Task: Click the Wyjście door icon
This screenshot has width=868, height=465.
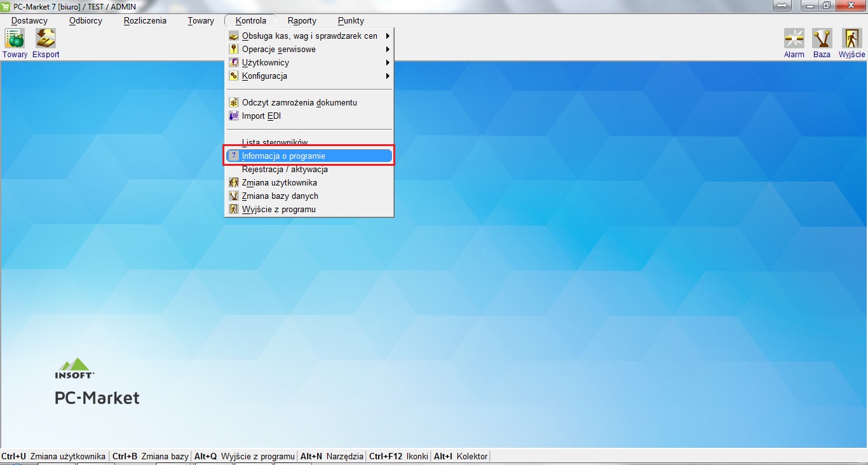Action: coord(852,39)
